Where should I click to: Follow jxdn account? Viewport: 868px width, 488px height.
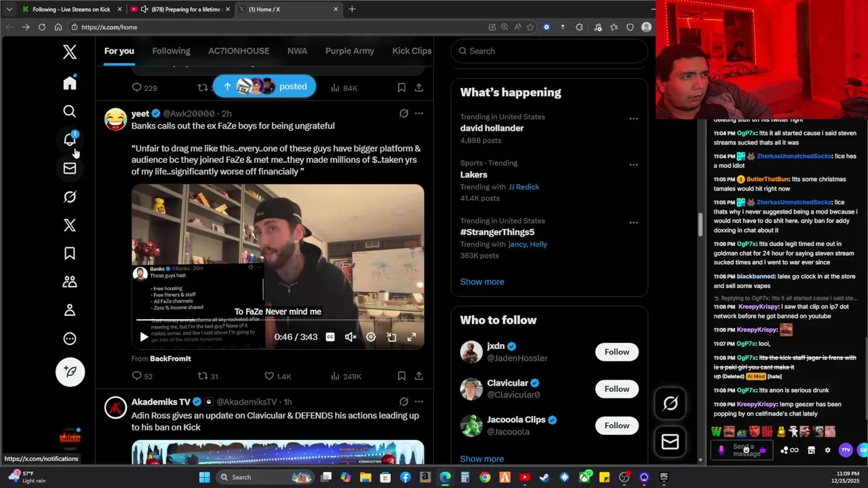pyautogui.click(x=617, y=352)
